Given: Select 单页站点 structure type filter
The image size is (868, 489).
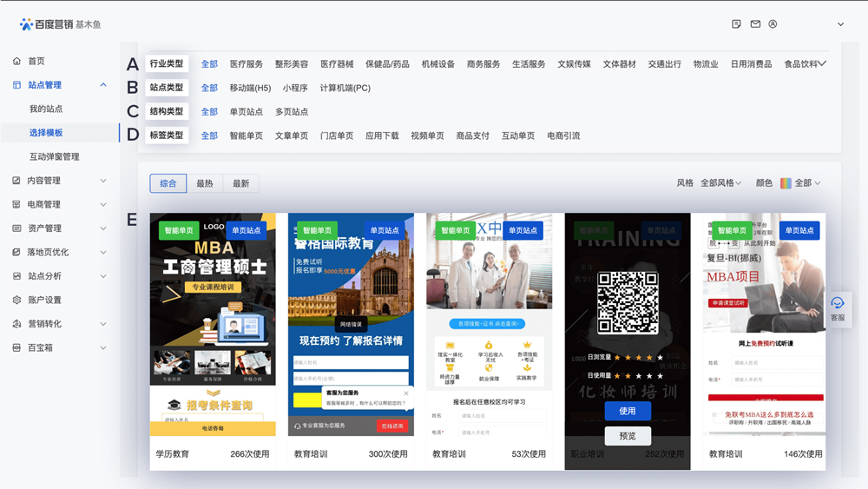Looking at the screenshot, I should [246, 112].
